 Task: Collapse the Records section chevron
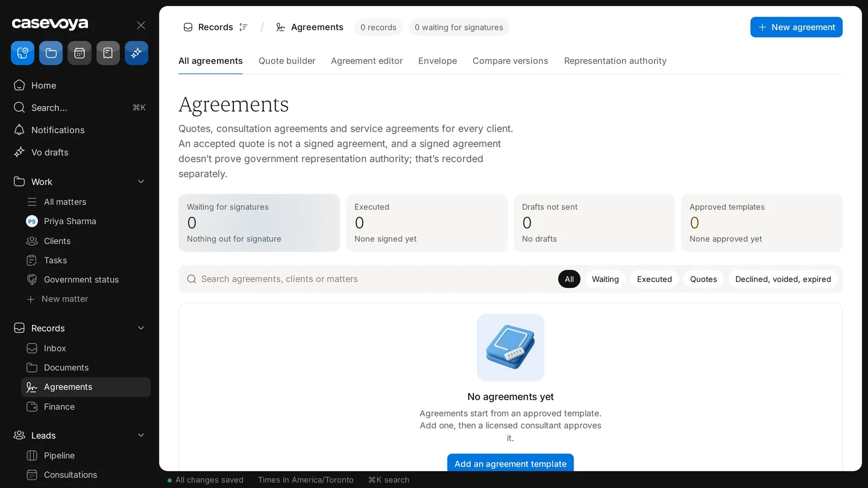(141, 328)
